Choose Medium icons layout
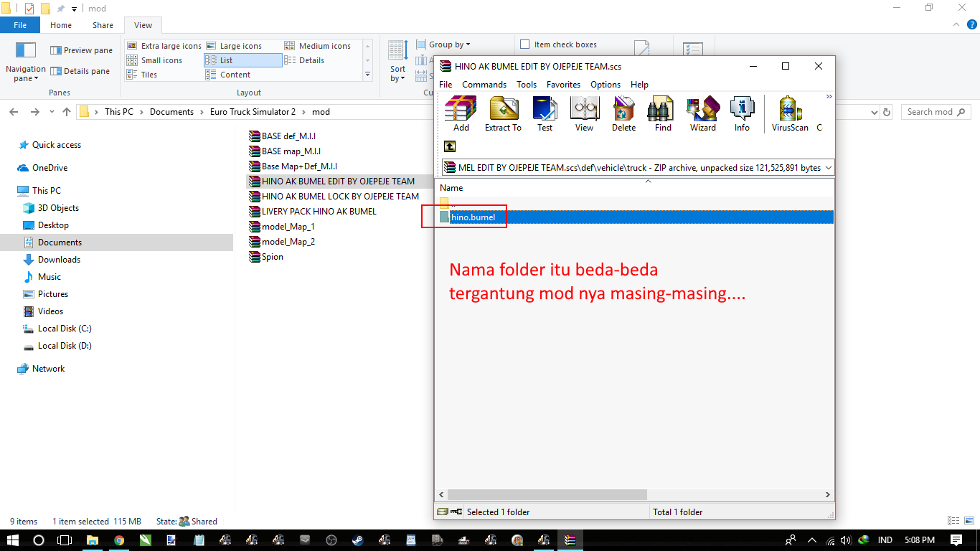This screenshot has width=980, height=551. (318, 46)
